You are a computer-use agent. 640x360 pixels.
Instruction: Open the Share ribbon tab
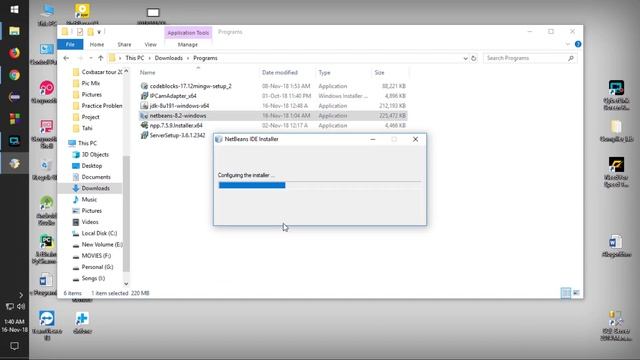[x=124, y=44]
